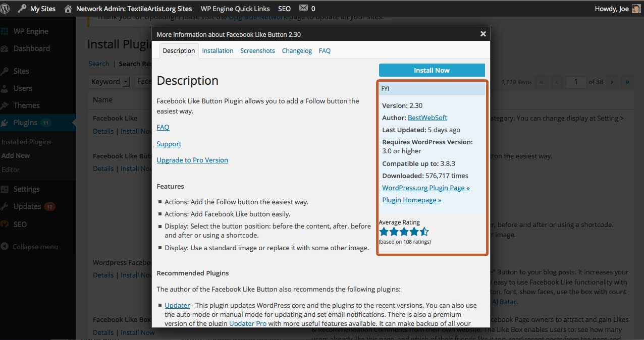
Task: Open Details for the Facebook Like plugin
Action: (103, 131)
